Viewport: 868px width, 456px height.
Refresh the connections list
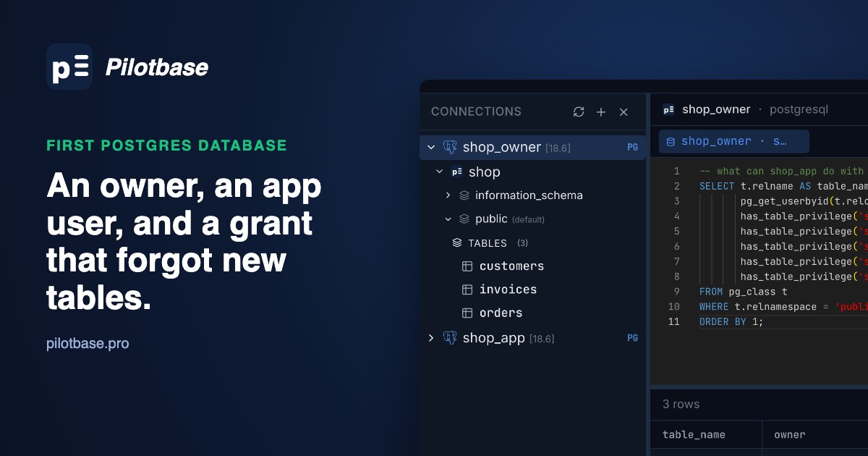coord(579,111)
